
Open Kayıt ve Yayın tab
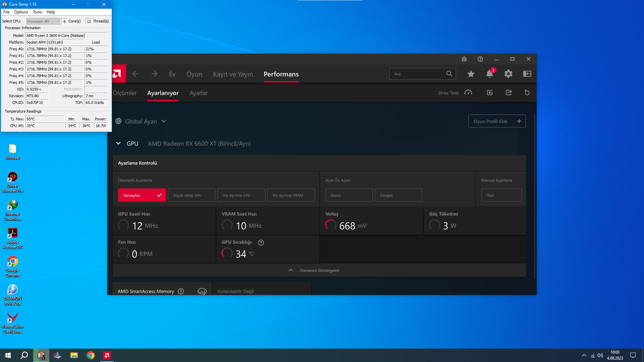pos(233,74)
